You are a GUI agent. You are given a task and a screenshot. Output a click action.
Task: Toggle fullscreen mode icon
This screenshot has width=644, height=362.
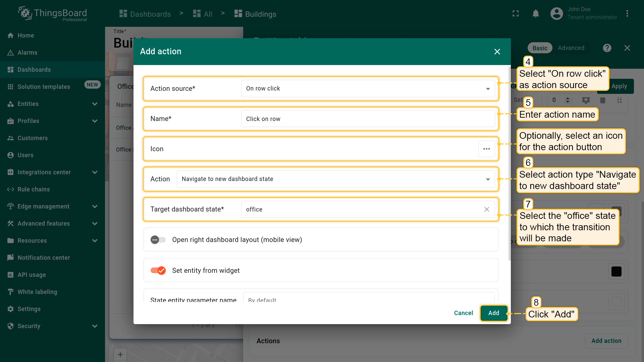[x=516, y=14]
